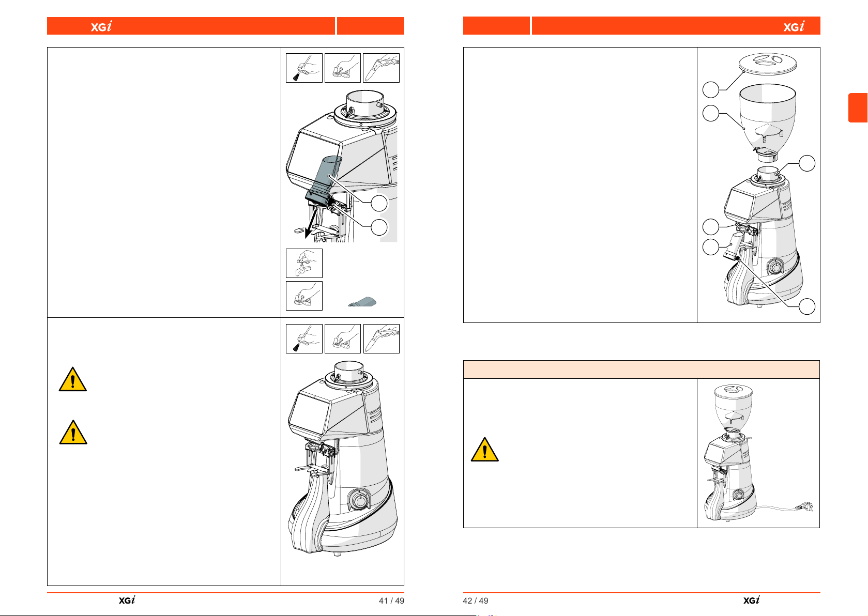Click the brush cleaning icon above the gray chute illustration
This screenshot has height=616, width=868.
(x=304, y=68)
